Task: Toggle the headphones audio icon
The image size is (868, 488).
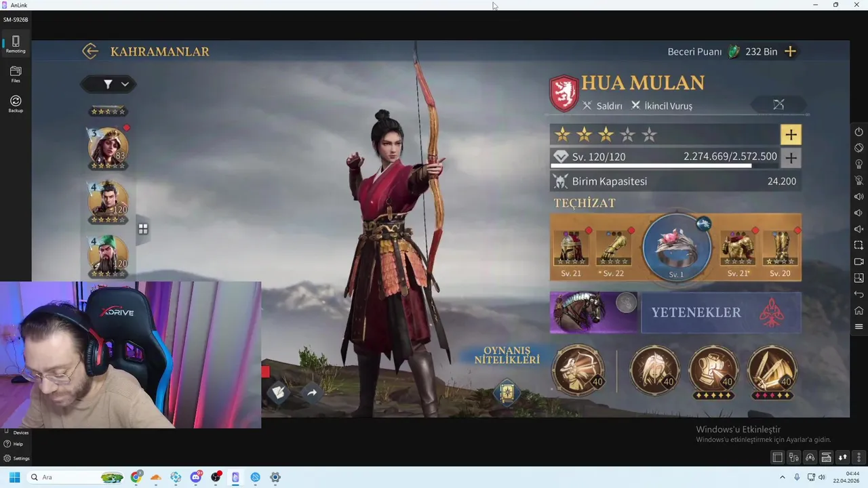Action: tap(810, 457)
